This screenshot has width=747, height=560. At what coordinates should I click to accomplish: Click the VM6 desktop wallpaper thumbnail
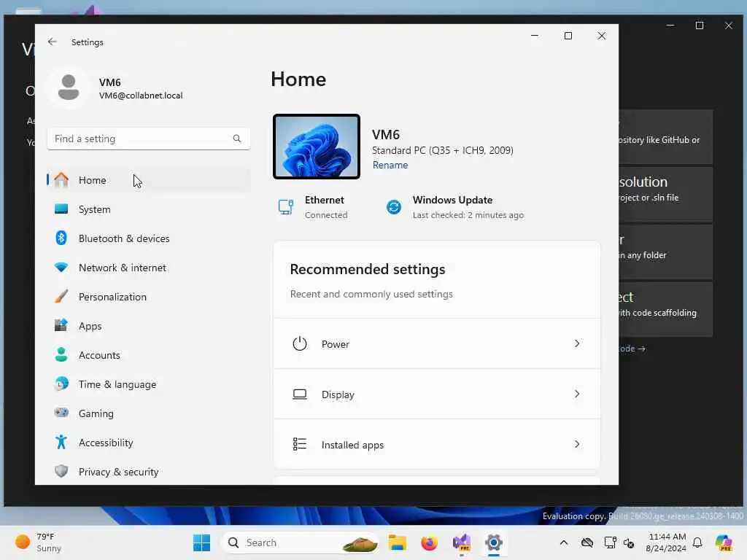click(317, 147)
